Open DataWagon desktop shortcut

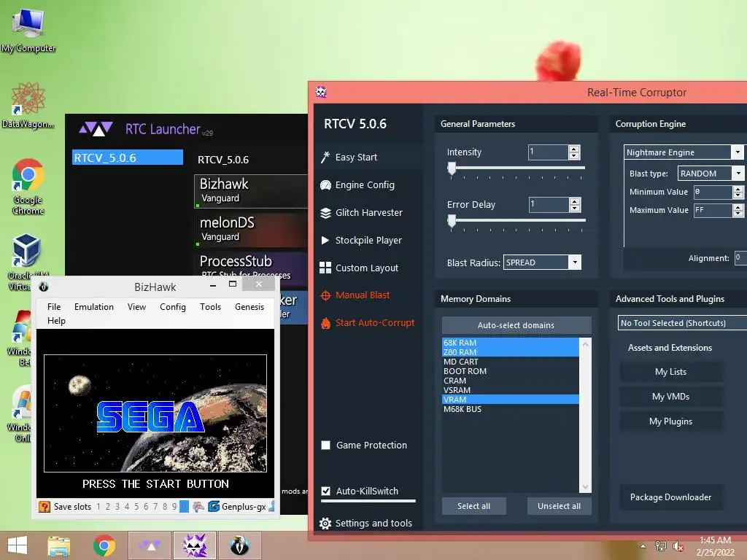28,105
